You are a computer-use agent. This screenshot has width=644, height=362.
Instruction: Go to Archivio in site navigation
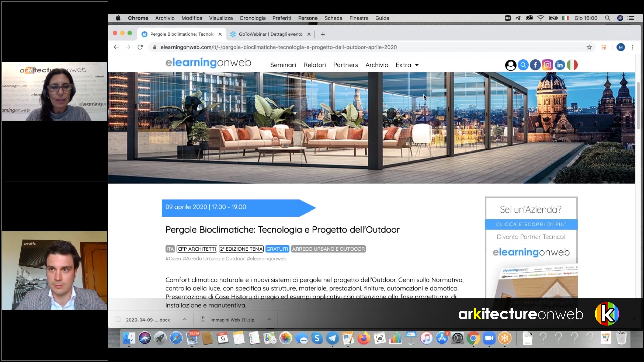tap(377, 65)
